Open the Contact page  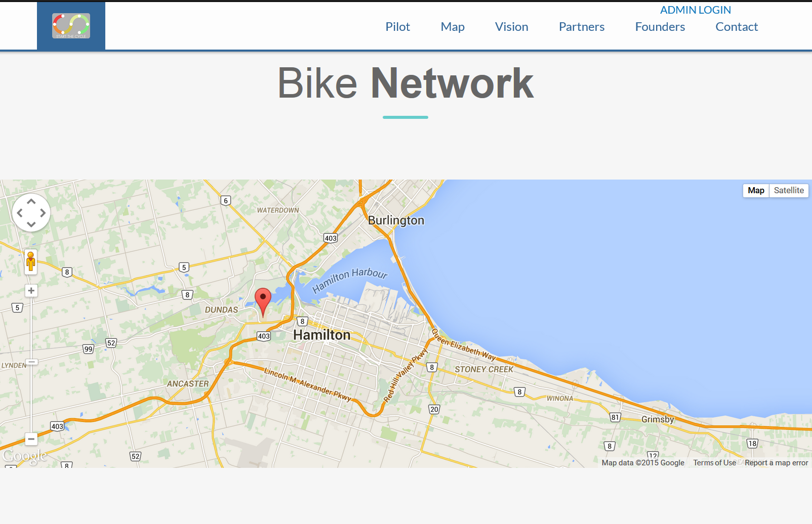coord(737,27)
